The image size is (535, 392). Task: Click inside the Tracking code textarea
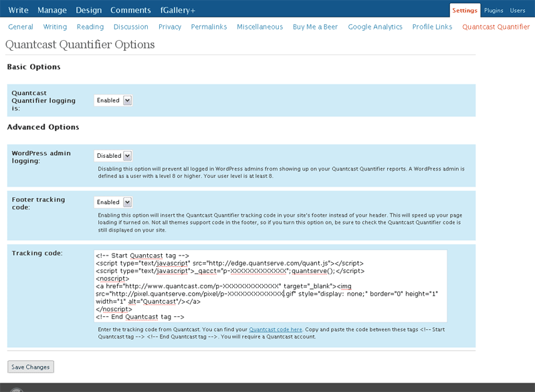click(270, 286)
